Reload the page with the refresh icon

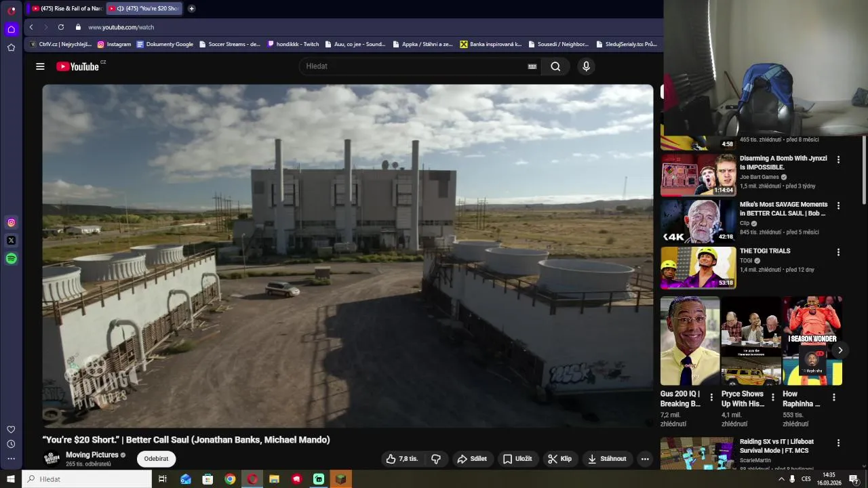click(61, 27)
